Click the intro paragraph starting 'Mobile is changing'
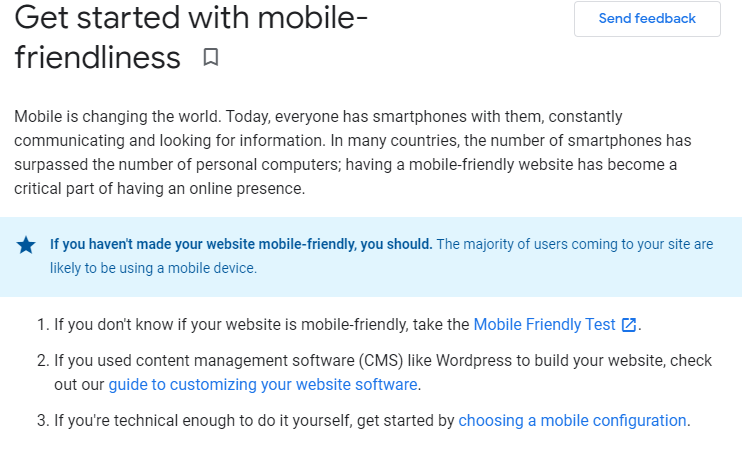The height and width of the screenshot is (450, 742). [x=353, y=152]
